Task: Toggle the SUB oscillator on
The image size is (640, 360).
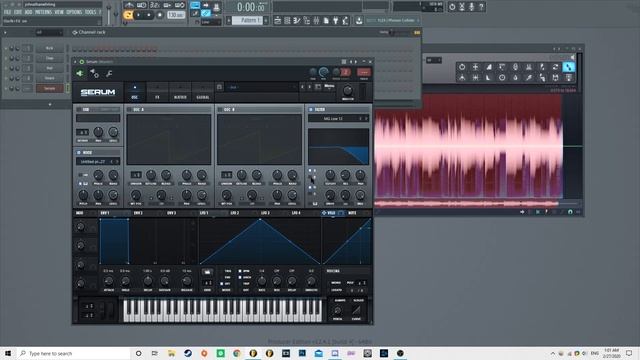Action: pos(79,110)
